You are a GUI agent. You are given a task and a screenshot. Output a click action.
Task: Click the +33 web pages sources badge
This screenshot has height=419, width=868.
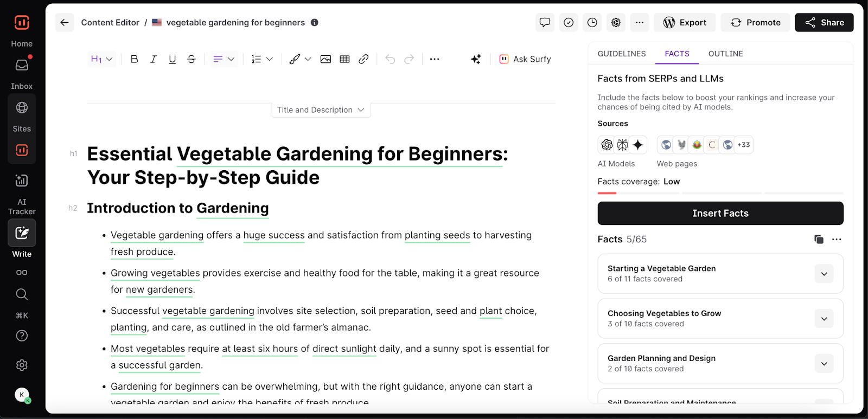click(x=743, y=145)
